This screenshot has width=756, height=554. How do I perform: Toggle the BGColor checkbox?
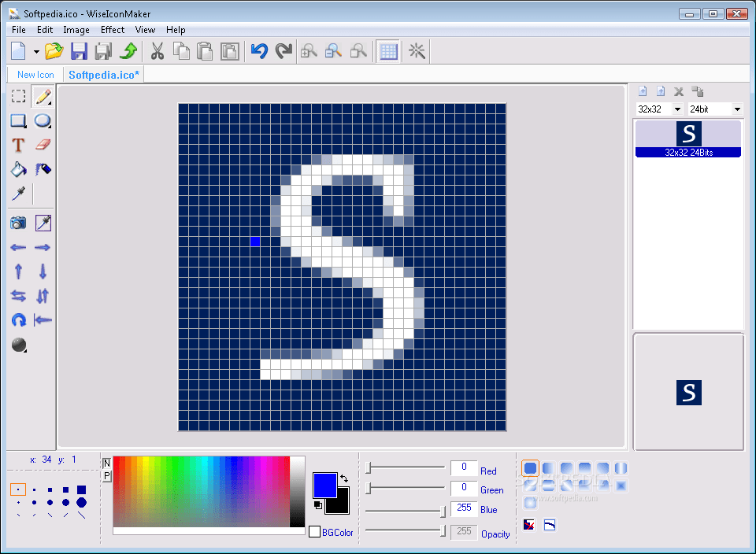pyautogui.click(x=314, y=532)
